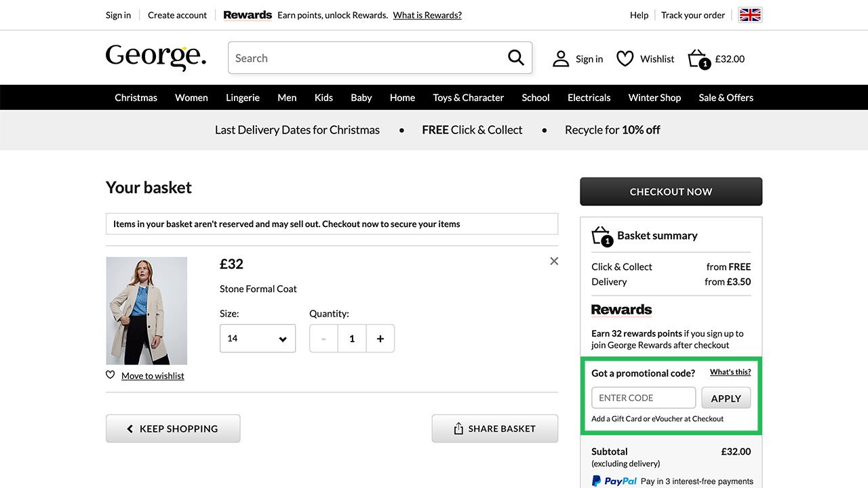The image size is (868, 488).
Task: Click the What's this? link
Action: pyautogui.click(x=730, y=372)
